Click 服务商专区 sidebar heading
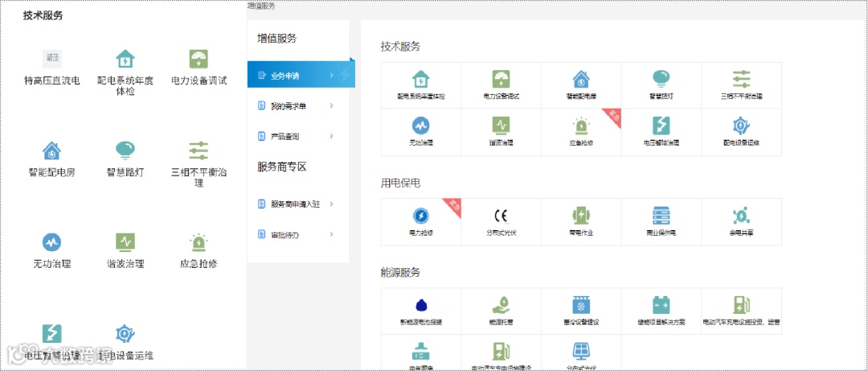 [x=282, y=167]
